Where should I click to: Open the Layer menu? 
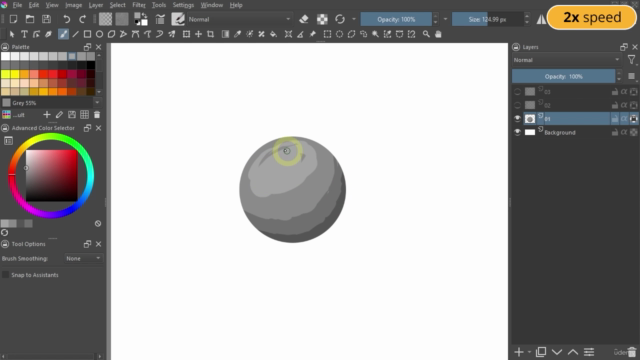(x=96, y=5)
